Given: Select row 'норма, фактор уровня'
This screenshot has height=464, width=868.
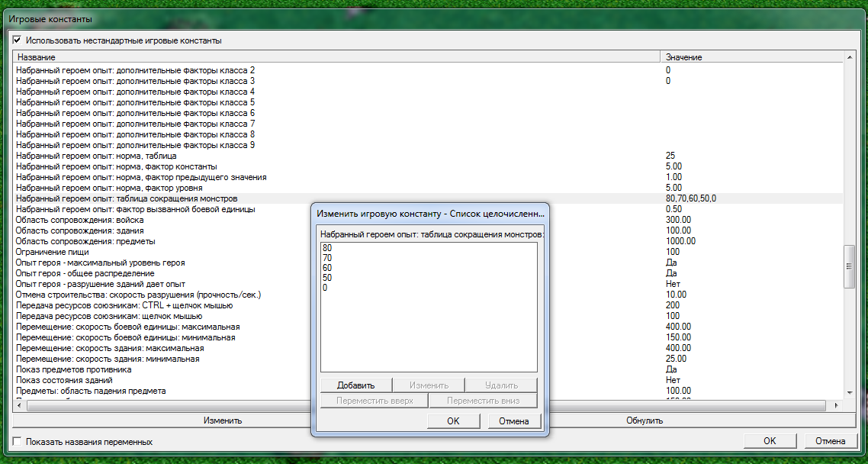Looking at the screenshot, I should (x=428, y=188).
